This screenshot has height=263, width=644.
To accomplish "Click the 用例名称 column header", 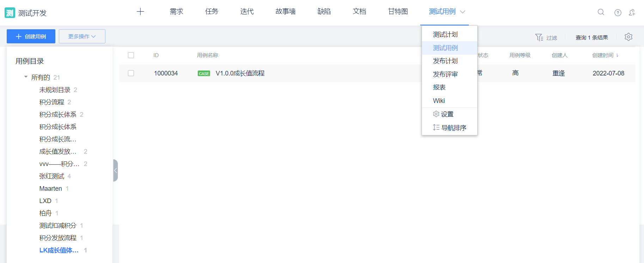I will [208, 55].
